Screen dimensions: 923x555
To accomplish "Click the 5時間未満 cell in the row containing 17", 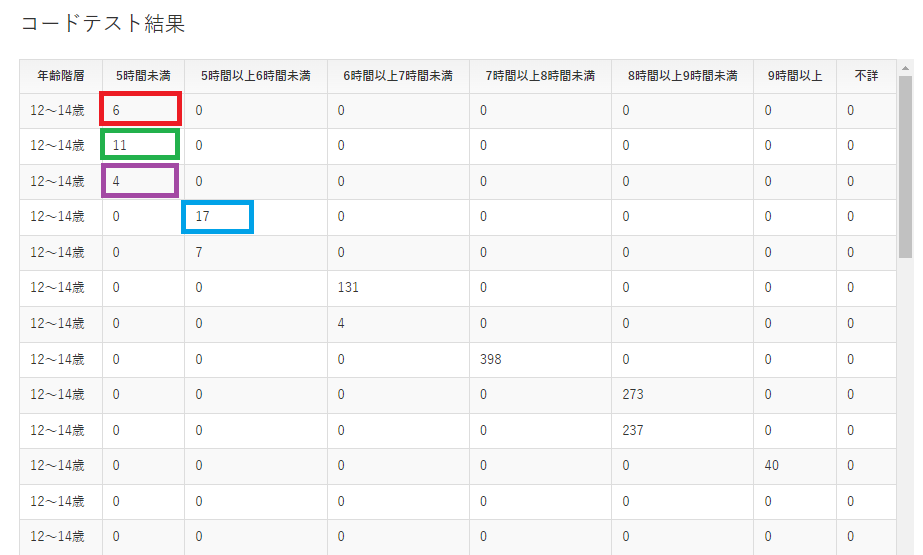I will 143,217.
